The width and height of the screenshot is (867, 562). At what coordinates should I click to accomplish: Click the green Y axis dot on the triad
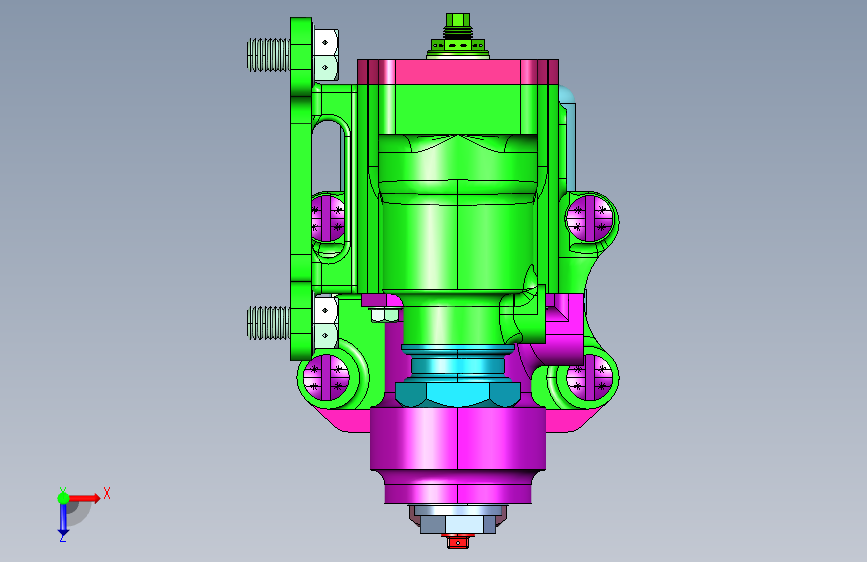pyautogui.click(x=64, y=498)
